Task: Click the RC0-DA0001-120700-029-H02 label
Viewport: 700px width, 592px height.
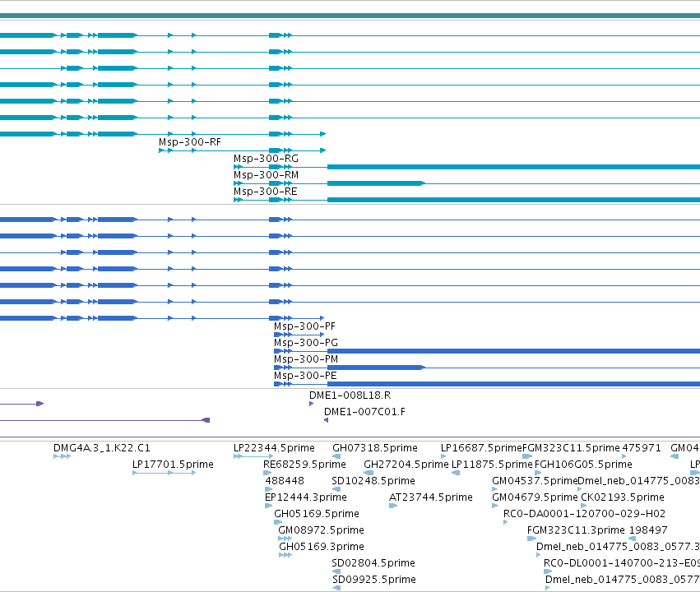Action: click(584, 515)
